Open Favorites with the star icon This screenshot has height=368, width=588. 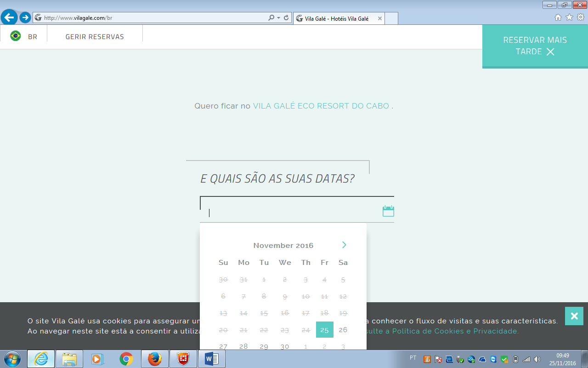click(x=569, y=17)
